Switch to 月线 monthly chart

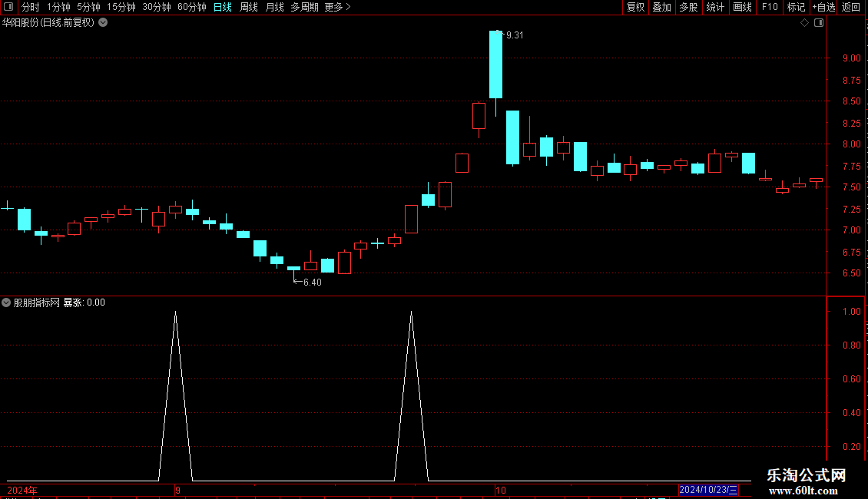click(274, 7)
